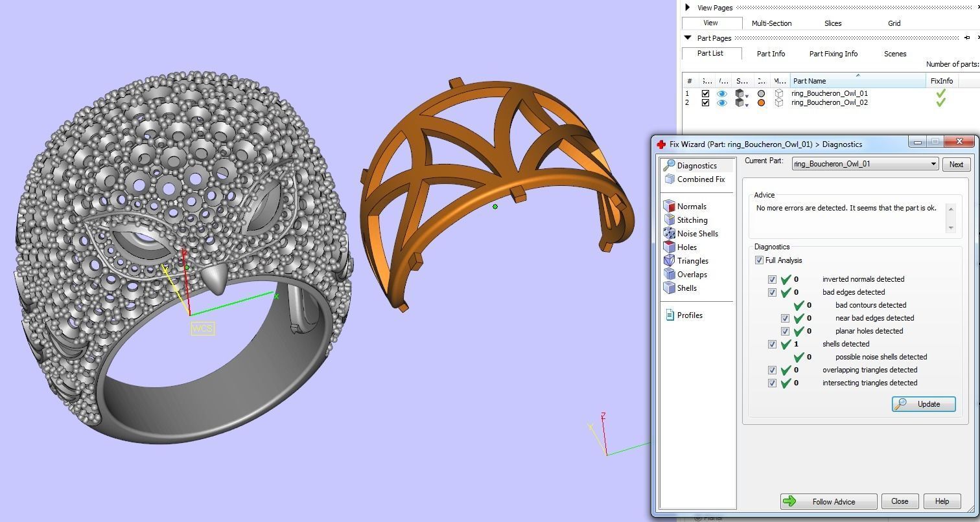This screenshot has width=980, height=522.
Task: Collapse the Part Pages section
Action: [688, 38]
